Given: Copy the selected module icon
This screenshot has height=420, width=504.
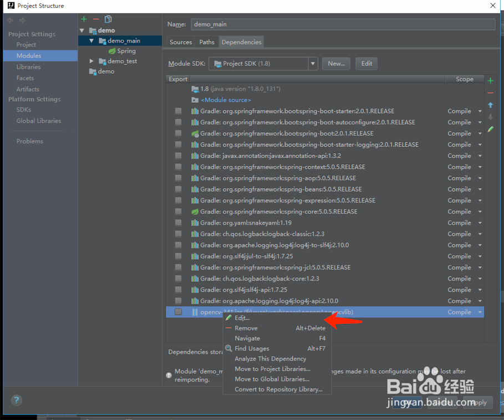Looking at the screenshot, I should click(x=108, y=19).
